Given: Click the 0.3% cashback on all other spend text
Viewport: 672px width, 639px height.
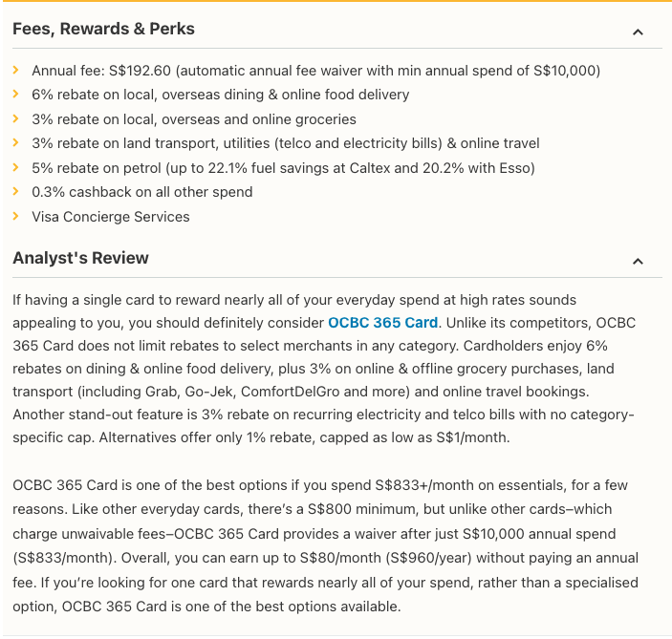Looking at the screenshot, I should pyautogui.click(x=142, y=192).
